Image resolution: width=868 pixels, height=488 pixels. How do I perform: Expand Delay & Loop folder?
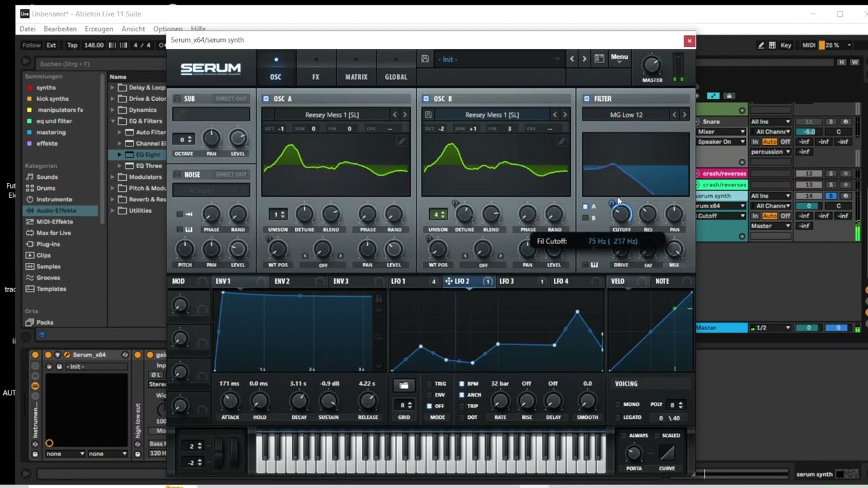click(114, 87)
